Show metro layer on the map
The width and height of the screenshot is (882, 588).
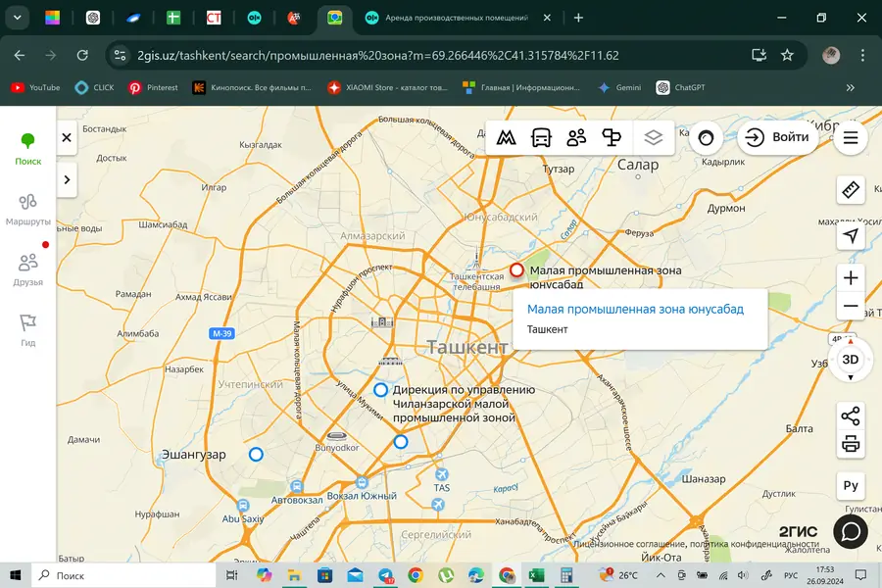[x=506, y=137]
